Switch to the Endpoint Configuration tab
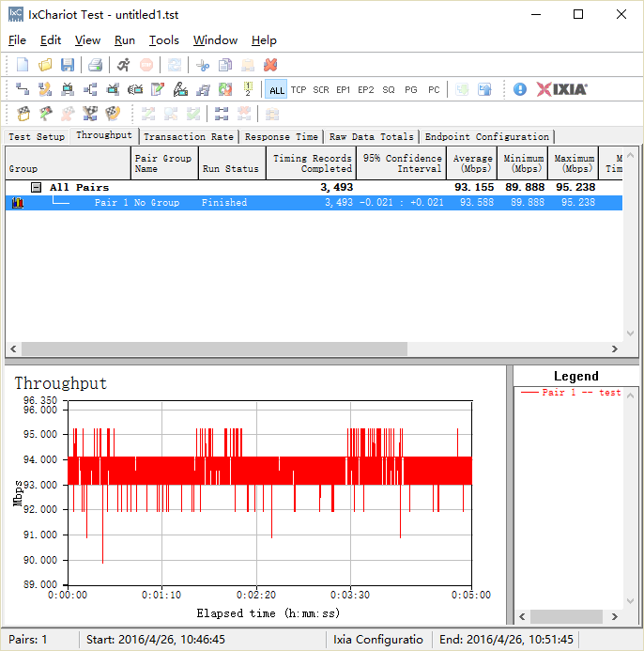Screen dimensions: 644x651 (x=486, y=136)
